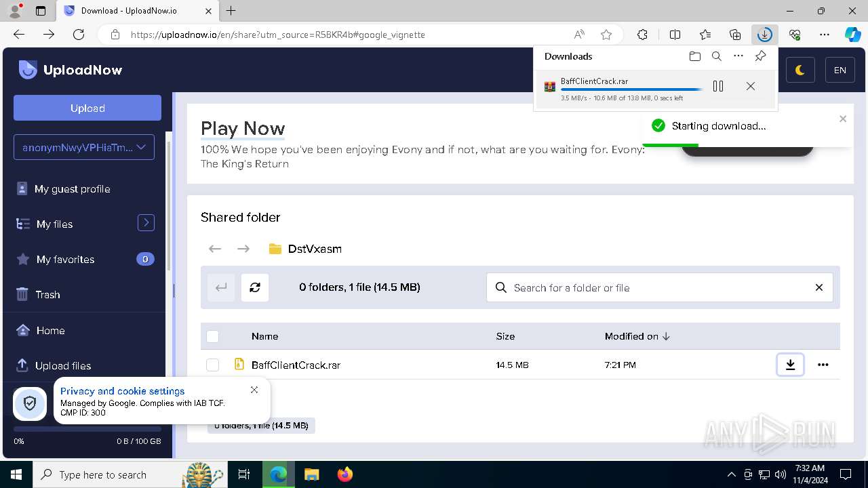Click the privacy shield icon
Screen dimensions: 868x488
click(x=30, y=404)
